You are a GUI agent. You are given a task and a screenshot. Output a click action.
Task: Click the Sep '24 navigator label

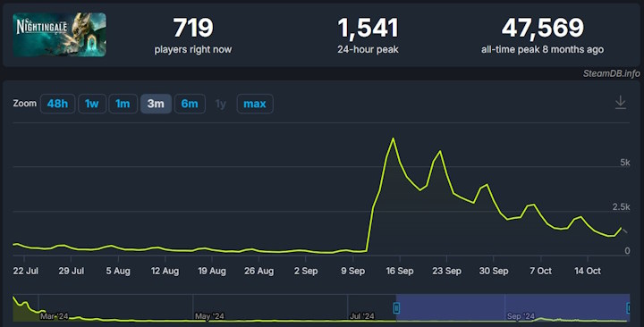point(521,316)
